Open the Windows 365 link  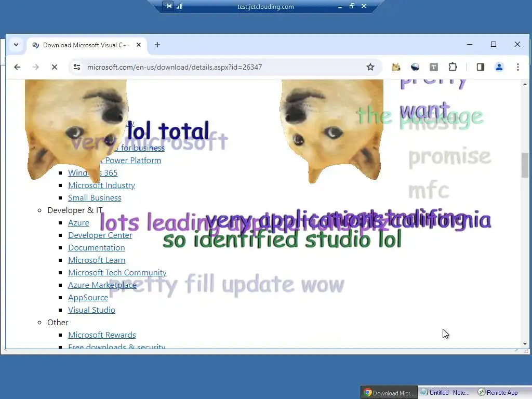coord(92,172)
